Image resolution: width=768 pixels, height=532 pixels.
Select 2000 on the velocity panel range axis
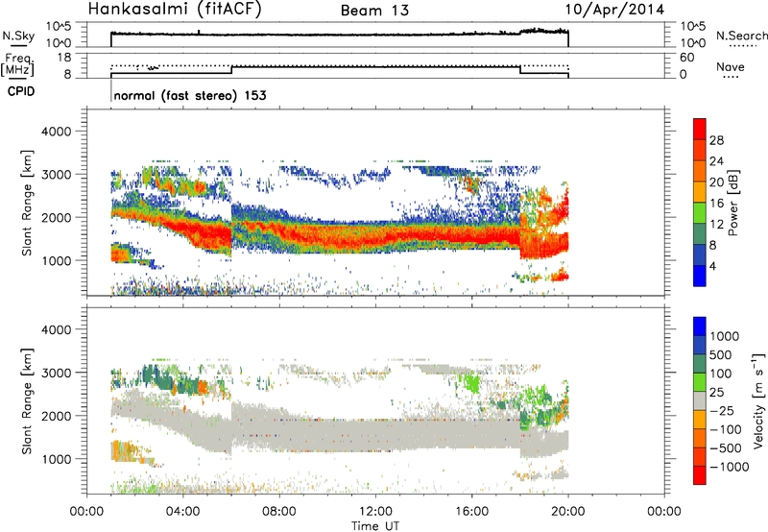pos(56,416)
